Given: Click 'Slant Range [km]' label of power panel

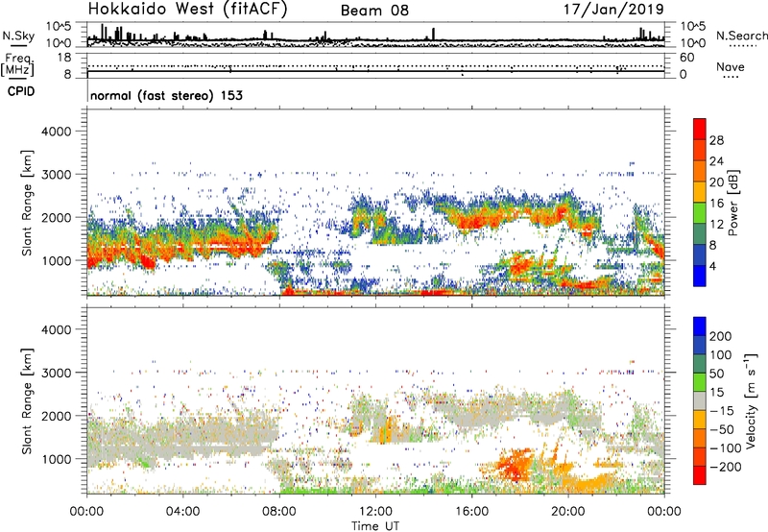Looking at the screenshot, I should [x=27, y=203].
